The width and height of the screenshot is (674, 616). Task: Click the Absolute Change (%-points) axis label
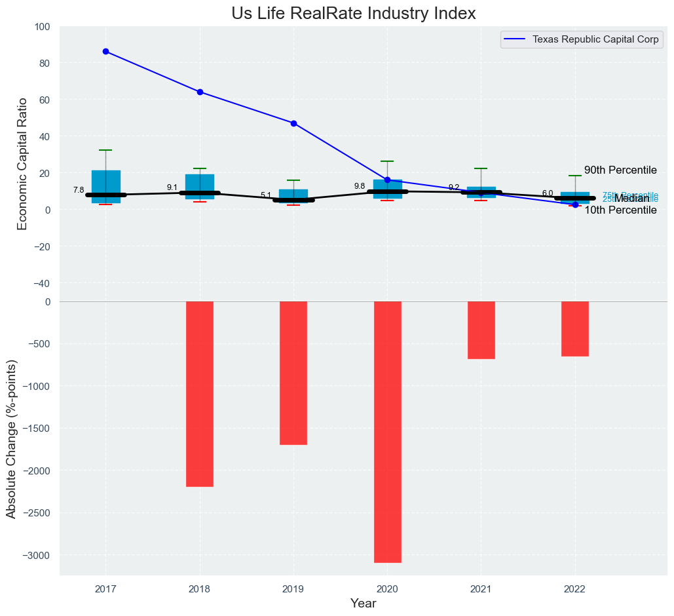click(11, 438)
